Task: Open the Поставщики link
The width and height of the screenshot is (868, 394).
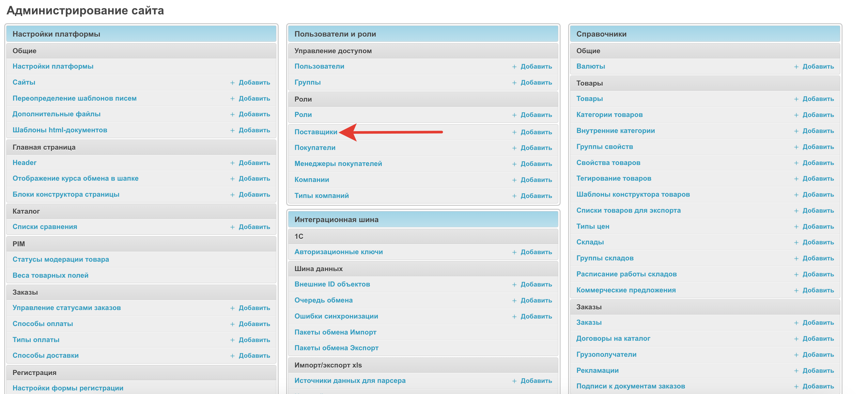Action: pyautogui.click(x=316, y=132)
